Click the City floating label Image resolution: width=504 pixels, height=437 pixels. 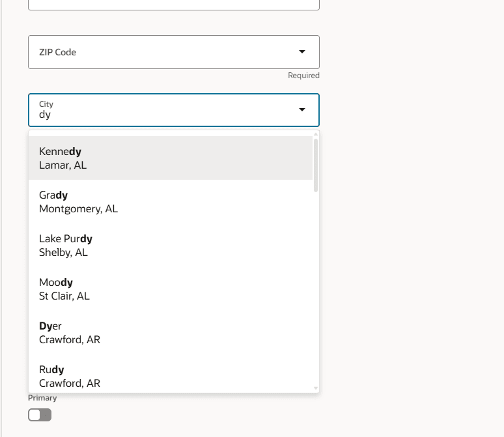46,104
